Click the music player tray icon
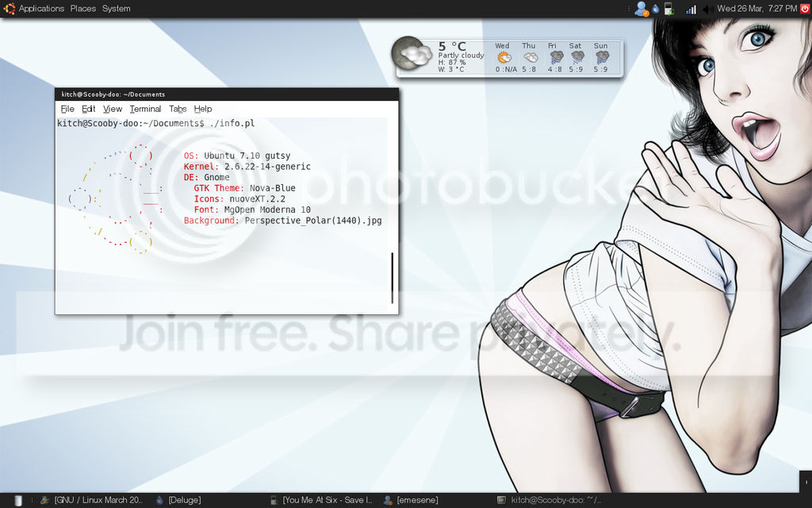Screen dimensions: 812x508 click(x=668, y=9)
